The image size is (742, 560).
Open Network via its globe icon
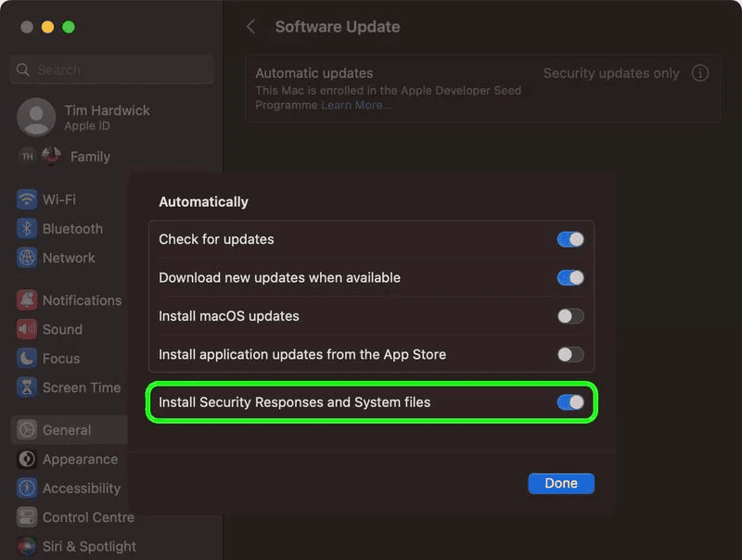tap(27, 258)
